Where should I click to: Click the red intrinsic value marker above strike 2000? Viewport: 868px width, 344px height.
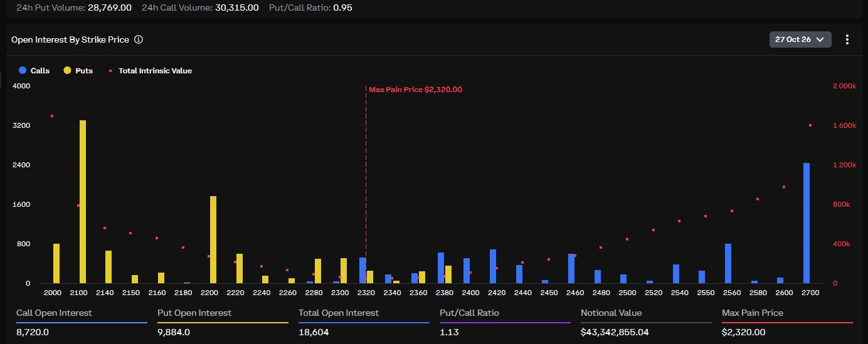point(52,116)
